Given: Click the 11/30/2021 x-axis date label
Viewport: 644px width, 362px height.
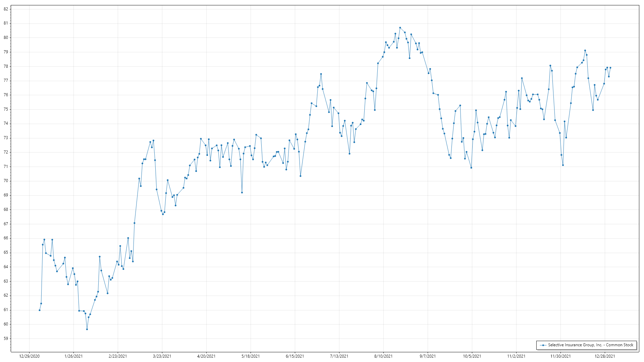Looking at the screenshot, I should click(x=560, y=356).
